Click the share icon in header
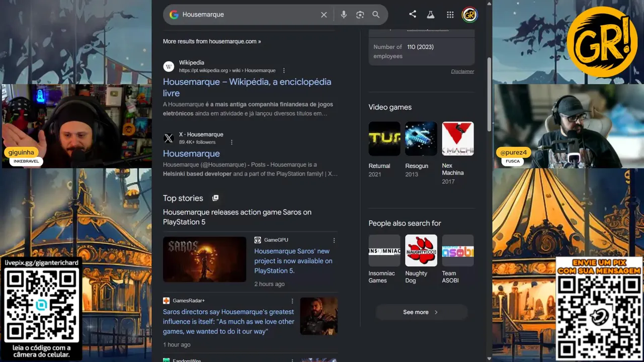The height and width of the screenshot is (362, 644). point(413,14)
